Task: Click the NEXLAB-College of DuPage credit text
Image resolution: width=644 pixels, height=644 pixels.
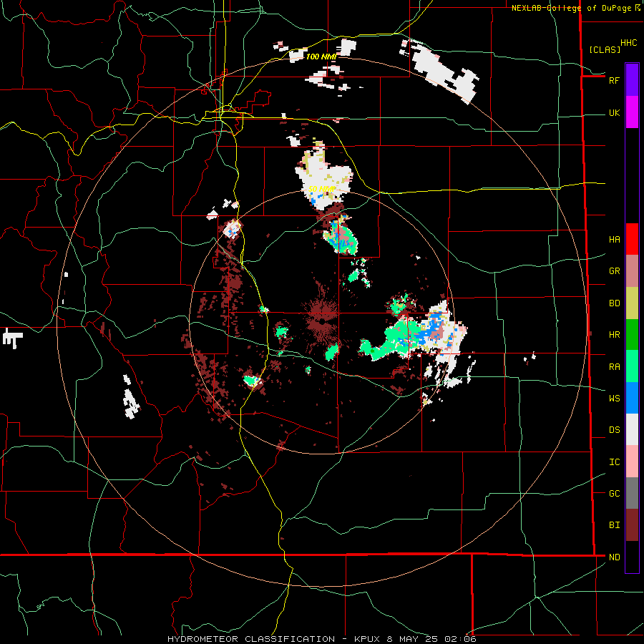Action: [571, 8]
